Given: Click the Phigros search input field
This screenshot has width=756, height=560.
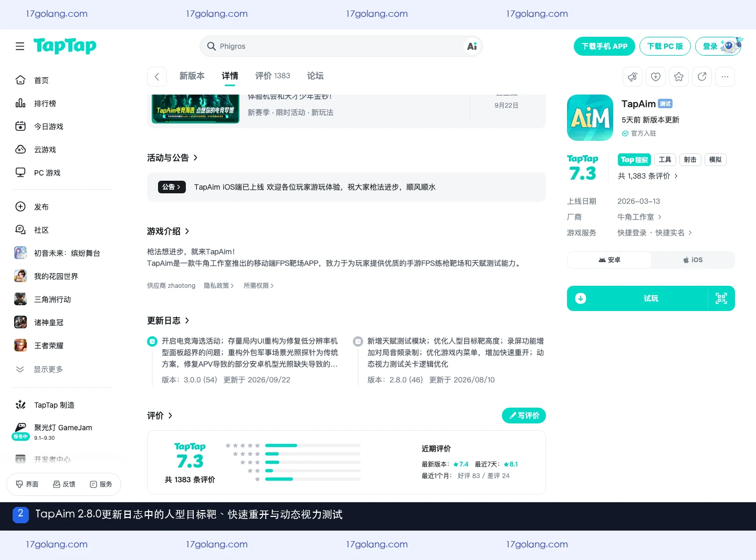Looking at the screenshot, I should pos(341,46).
